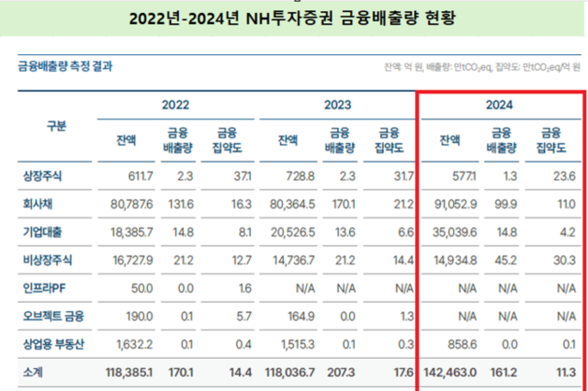Select the heading '금융배출량 측정 결과'
Image resolution: width=588 pixels, height=391 pixels.
pos(65,66)
